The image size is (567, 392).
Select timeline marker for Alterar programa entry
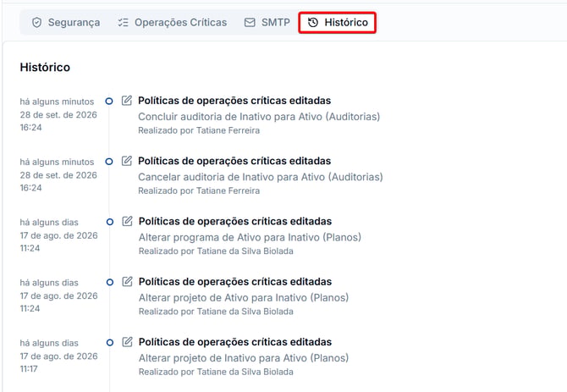tap(110, 222)
